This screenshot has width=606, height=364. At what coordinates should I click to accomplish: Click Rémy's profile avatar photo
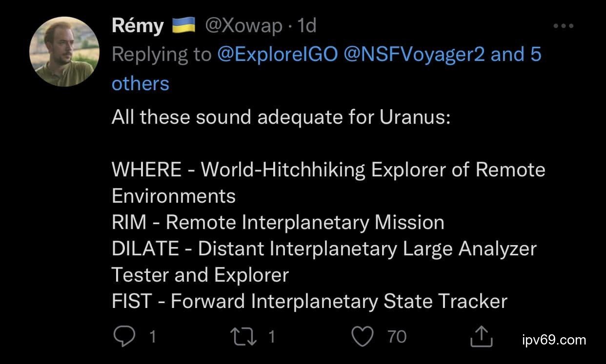[64, 52]
